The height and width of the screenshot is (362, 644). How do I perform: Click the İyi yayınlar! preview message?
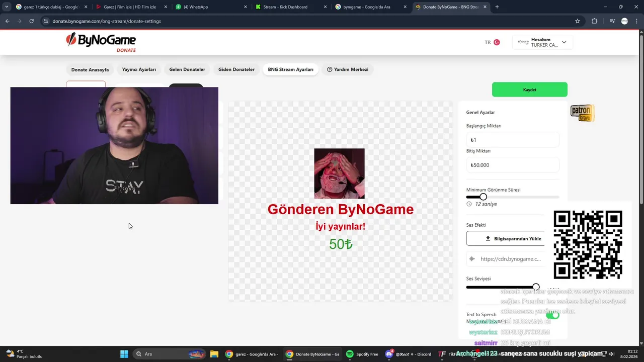click(x=341, y=226)
